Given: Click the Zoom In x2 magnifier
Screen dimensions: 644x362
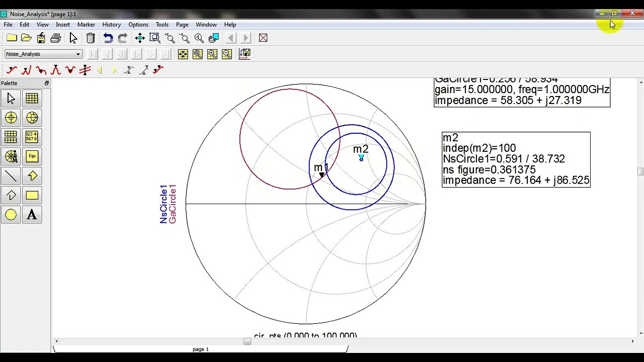Looking at the screenshot, I should tap(170, 38).
